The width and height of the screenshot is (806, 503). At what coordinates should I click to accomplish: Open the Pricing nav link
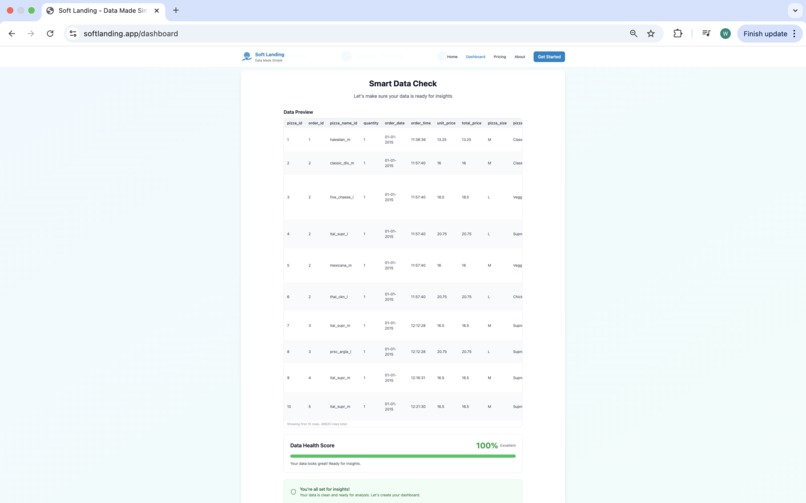coord(500,57)
